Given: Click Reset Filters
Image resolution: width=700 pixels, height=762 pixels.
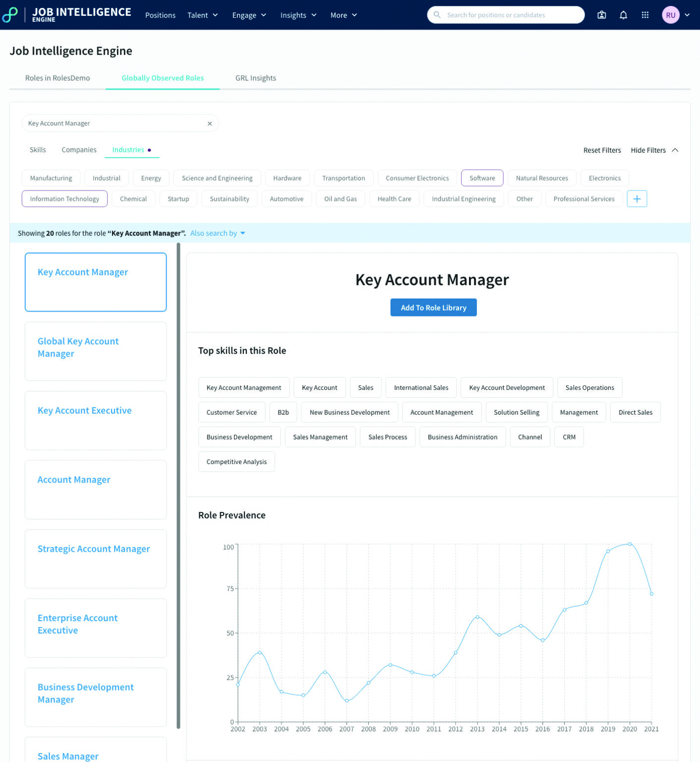Looking at the screenshot, I should [602, 150].
